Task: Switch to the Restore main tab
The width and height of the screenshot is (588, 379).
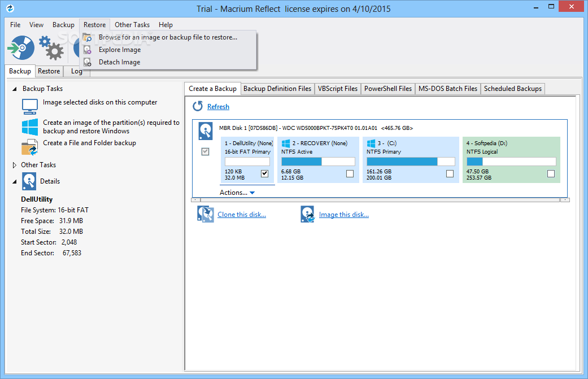Action: coord(49,71)
